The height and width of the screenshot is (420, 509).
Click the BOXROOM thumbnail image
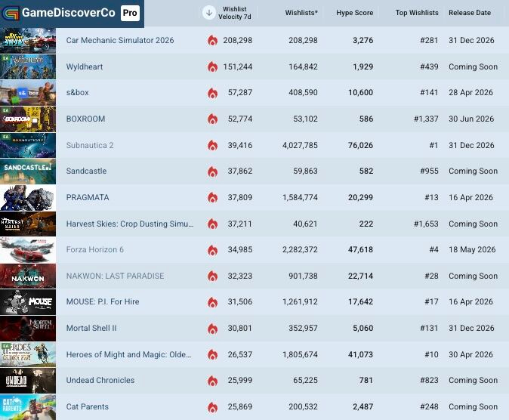pos(28,119)
